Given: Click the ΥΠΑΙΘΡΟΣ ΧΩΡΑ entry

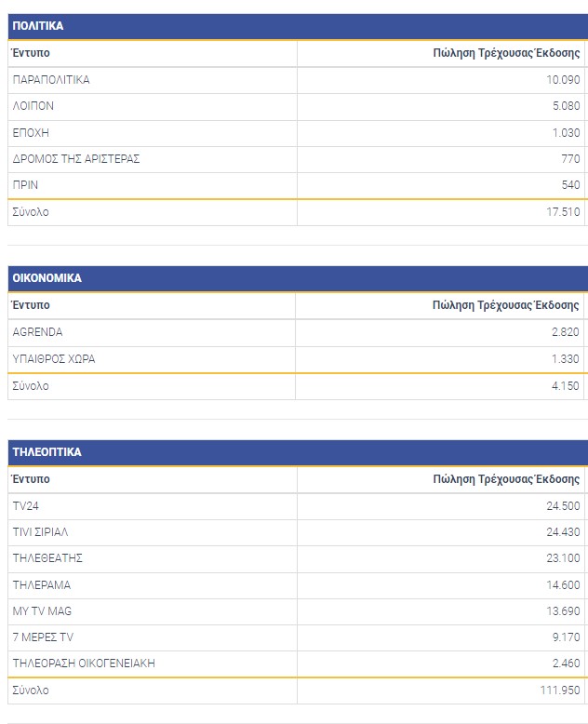Looking at the screenshot, I should point(54,359).
